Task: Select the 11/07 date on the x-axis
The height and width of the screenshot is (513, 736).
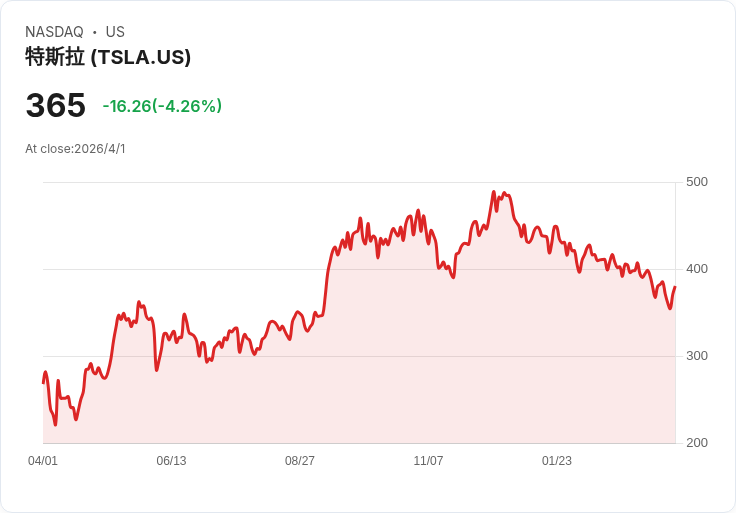Action: (428, 461)
